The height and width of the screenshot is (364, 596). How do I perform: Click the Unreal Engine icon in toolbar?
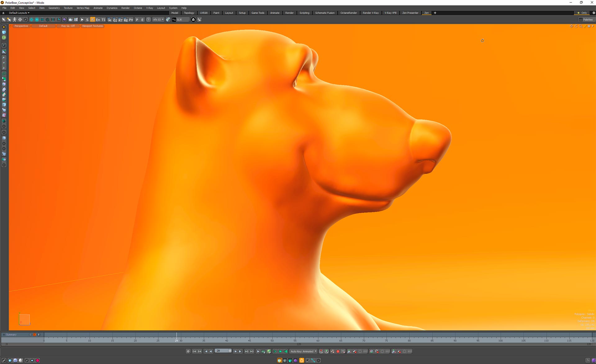coord(199,20)
